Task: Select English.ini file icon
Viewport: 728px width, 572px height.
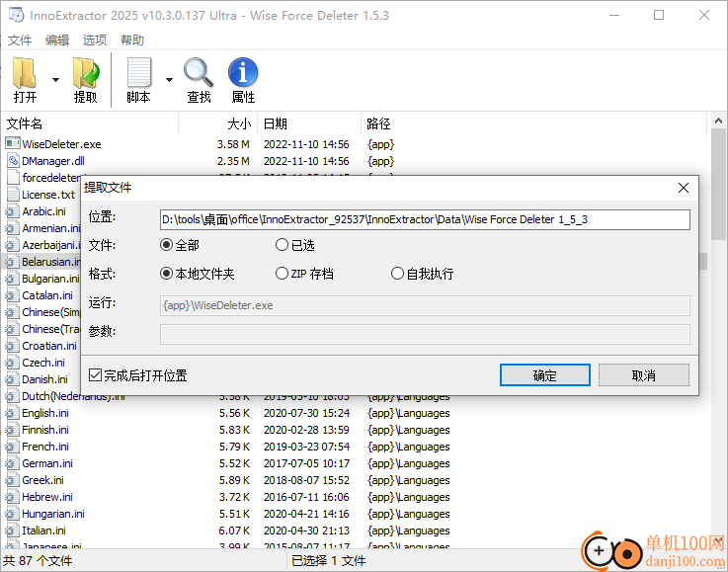Action: pyautogui.click(x=13, y=413)
